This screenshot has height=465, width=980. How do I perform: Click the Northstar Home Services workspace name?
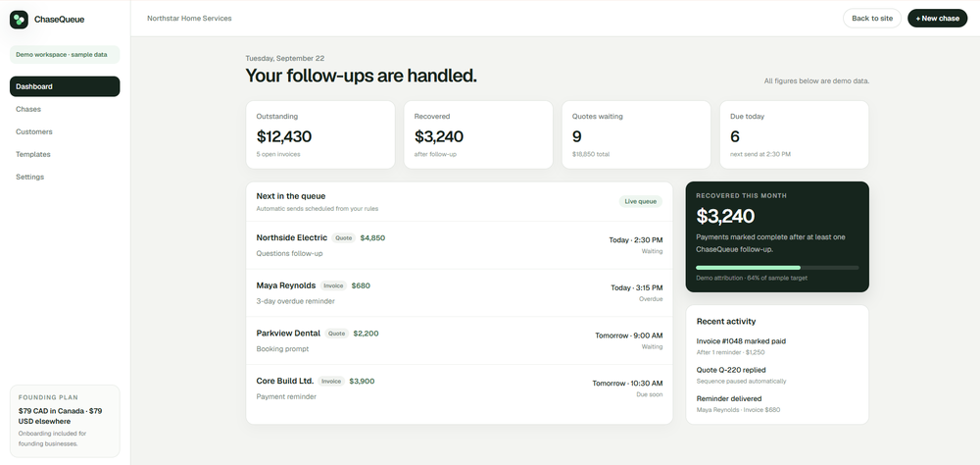coord(189,19)
